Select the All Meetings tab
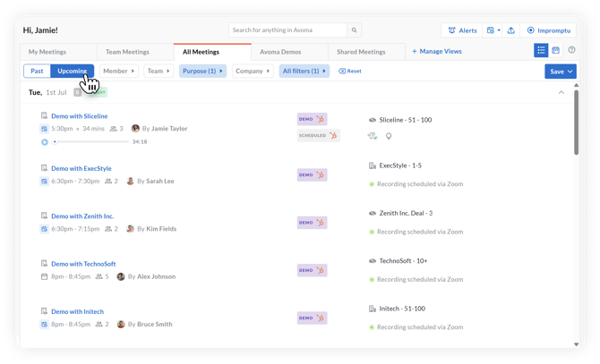This screenshot has height=364, width=600. point(201,52)
